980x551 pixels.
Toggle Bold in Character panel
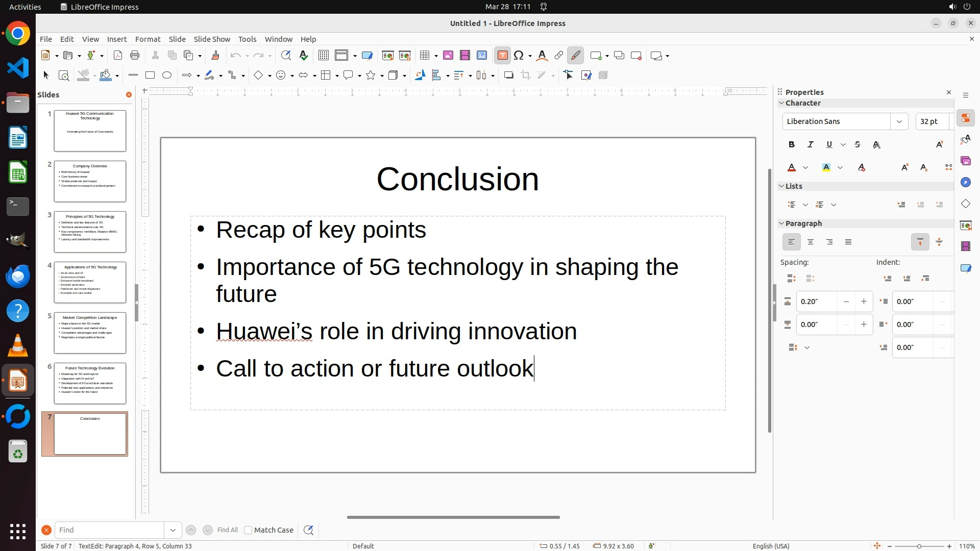(x=792, y=145)
